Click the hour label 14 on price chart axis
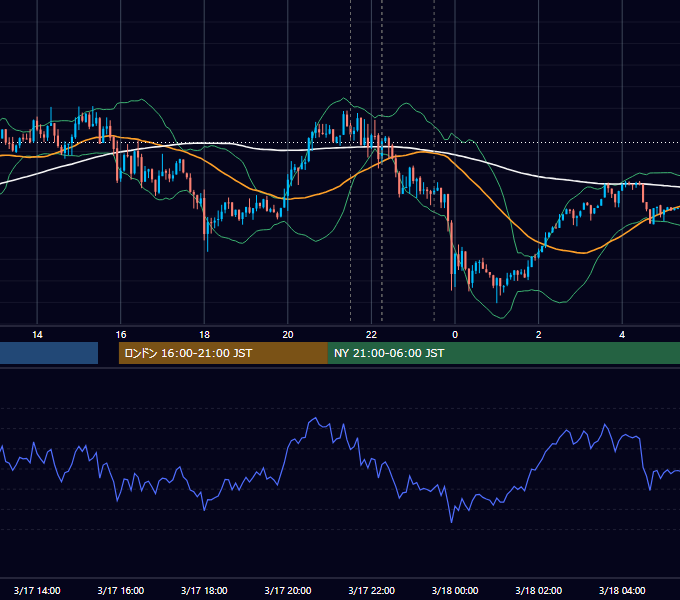 [37, 335]
